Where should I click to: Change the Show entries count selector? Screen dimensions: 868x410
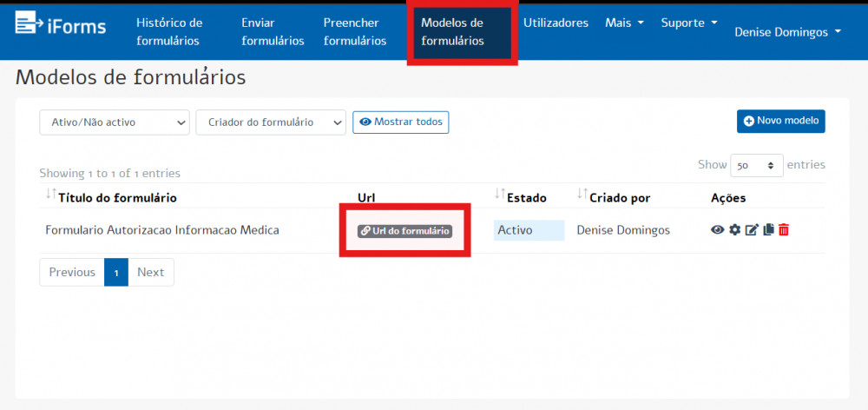tap(757, 165)
